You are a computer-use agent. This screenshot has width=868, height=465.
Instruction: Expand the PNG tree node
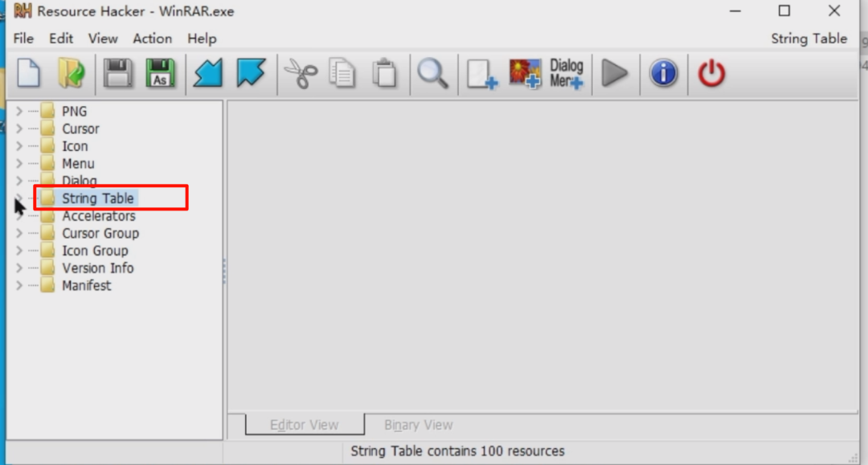[x=19, y=111]
